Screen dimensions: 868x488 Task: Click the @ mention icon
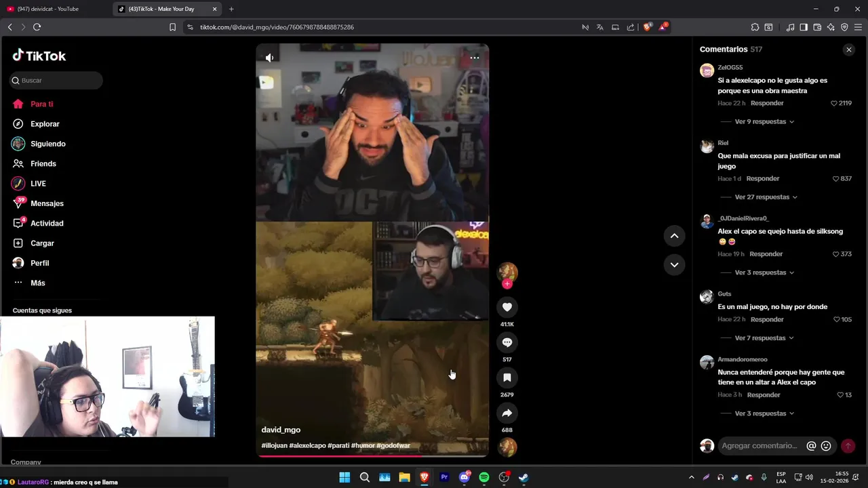point(811,446)
